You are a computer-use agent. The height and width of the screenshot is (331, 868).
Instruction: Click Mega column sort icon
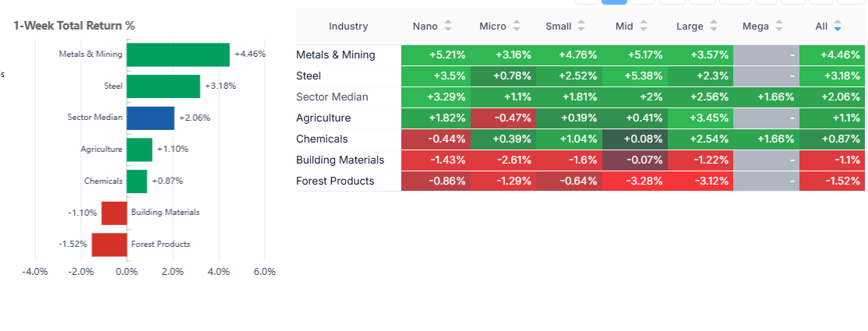pyautogui.click(x=778, y=26)
